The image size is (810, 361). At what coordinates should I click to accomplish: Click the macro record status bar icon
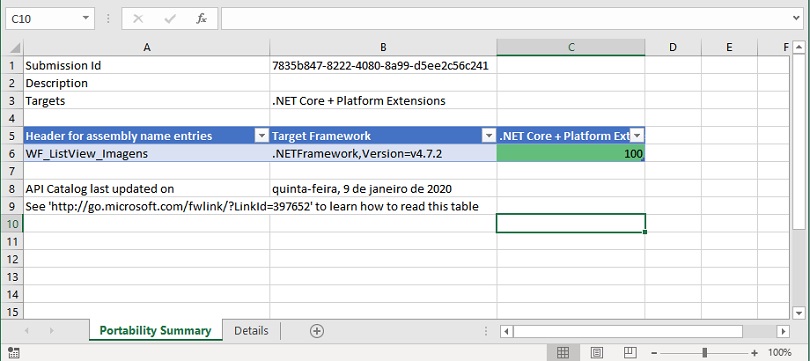(14, 353)
